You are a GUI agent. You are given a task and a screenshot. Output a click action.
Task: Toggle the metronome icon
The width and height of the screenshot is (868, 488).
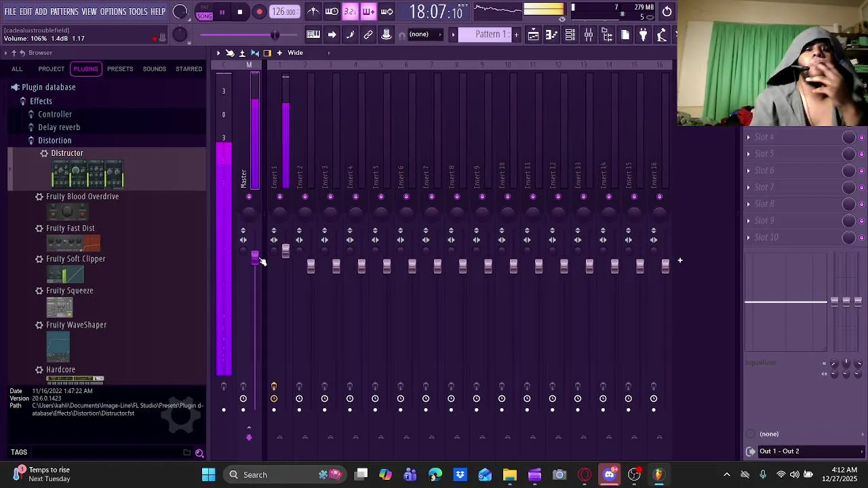pos(313,12)
